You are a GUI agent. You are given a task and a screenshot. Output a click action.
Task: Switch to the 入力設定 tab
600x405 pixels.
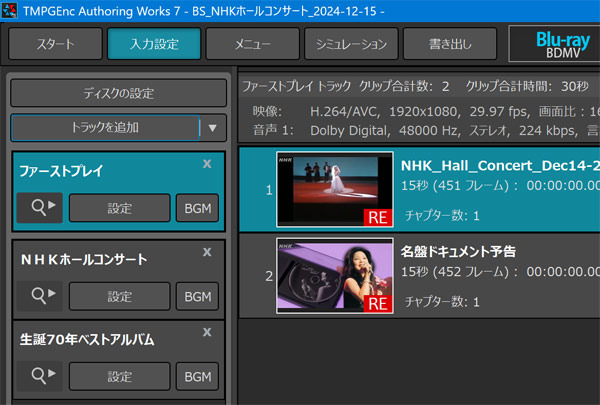click(x=154, y=44)
